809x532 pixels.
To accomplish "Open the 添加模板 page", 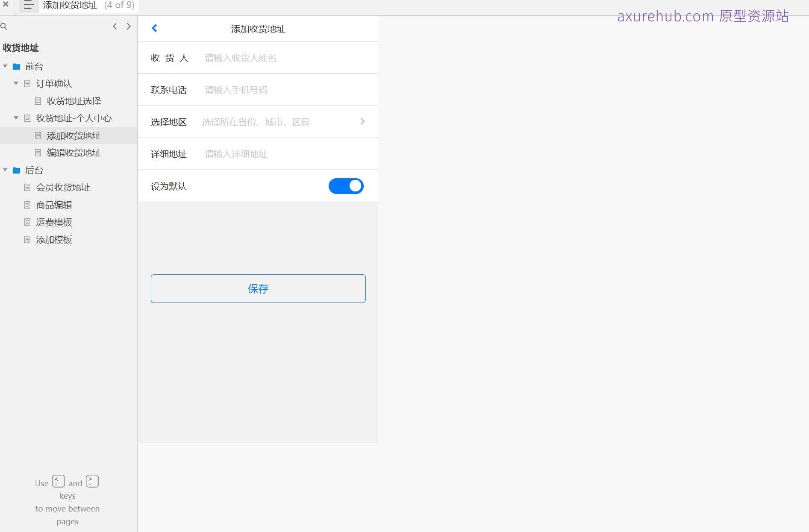I will click(54, 239).
